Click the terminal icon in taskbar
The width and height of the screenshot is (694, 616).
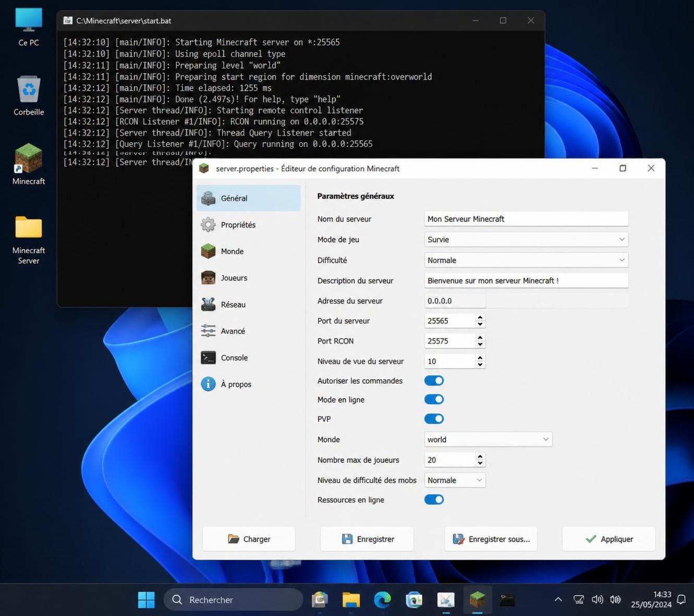pos(507,600)
